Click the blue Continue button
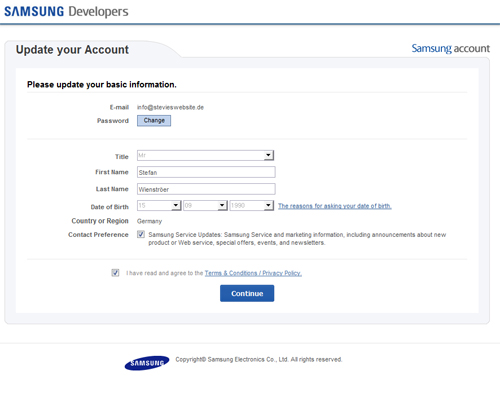 point(247,293)
